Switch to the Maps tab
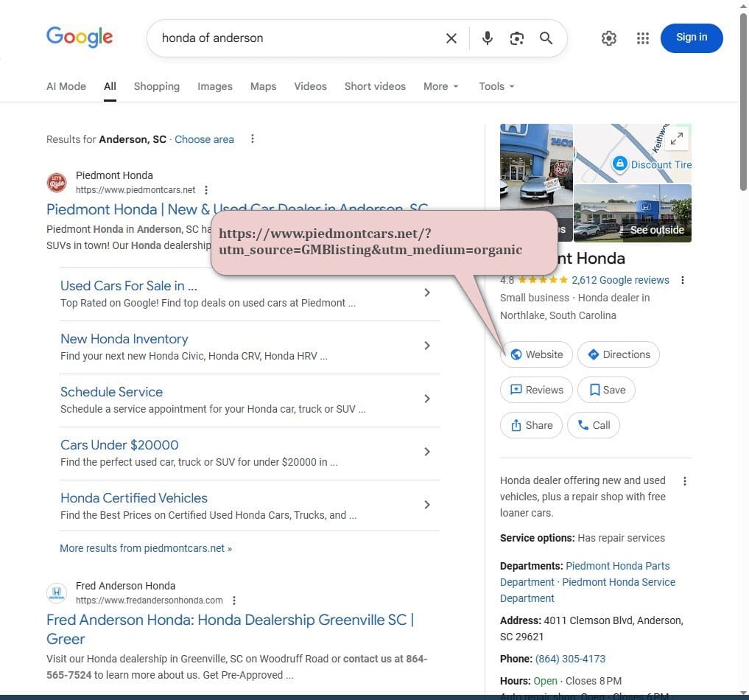Image resolution: width=749 pixels, height=700 pixels. pyautogui.click(x=263, y=86)
